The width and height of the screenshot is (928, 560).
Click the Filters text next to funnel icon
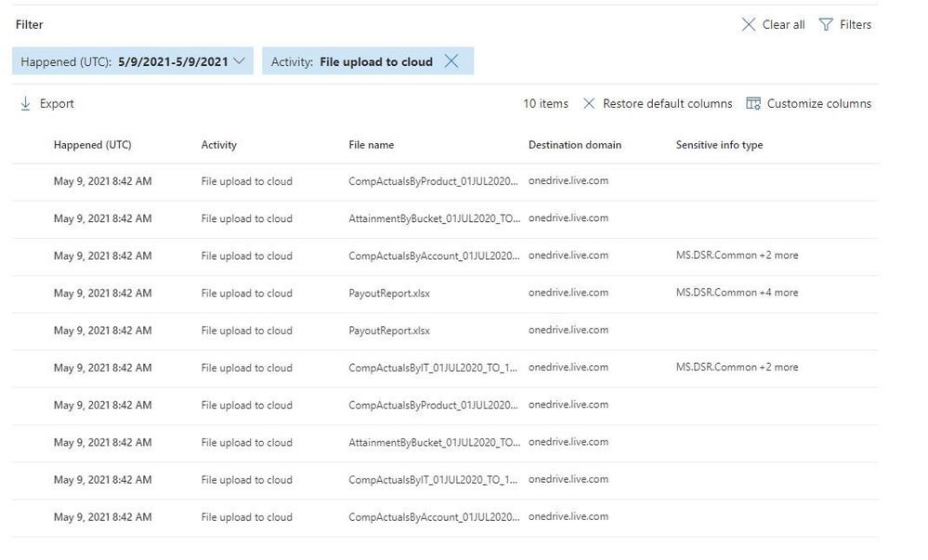pyautogui.click(x=854, y=24)
